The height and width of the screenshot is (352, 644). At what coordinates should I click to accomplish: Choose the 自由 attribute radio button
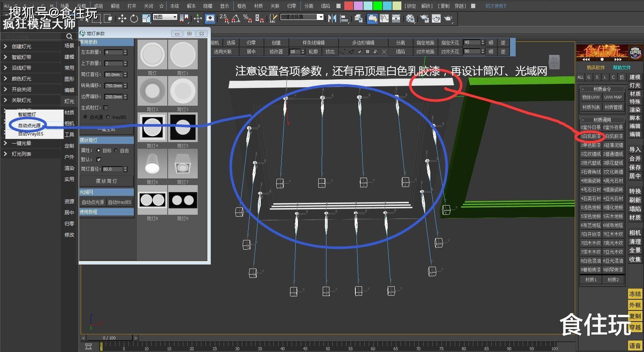116,151
